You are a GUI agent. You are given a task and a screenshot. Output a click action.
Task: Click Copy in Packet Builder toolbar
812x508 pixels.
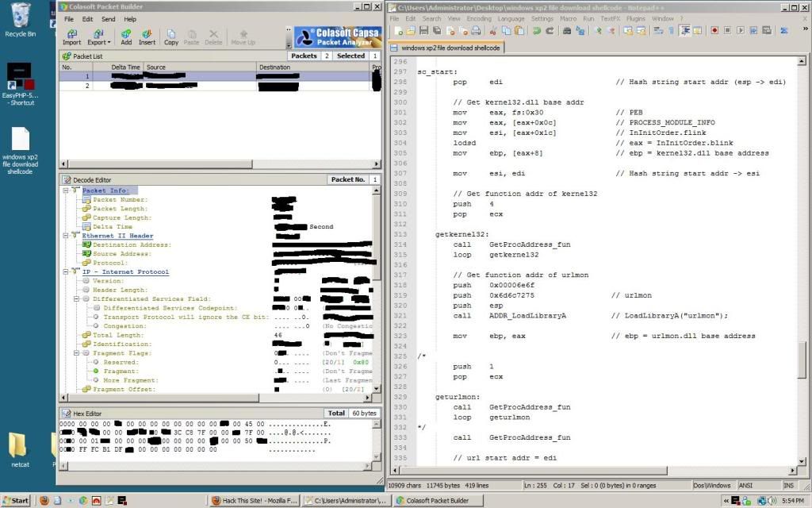pyautogui.click(x=171, y=37)
